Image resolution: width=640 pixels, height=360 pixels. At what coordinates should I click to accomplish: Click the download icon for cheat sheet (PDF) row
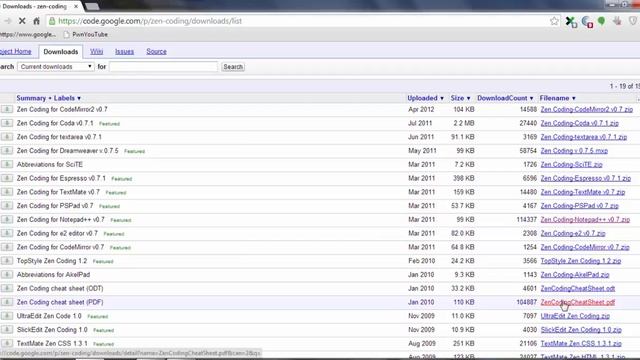7,302
